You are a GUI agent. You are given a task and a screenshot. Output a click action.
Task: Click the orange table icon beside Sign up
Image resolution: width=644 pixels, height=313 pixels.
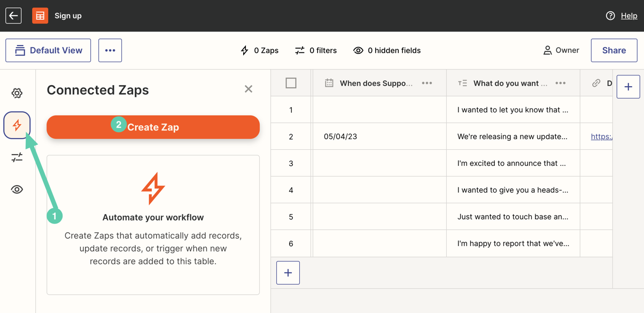(x=40, y=16)
